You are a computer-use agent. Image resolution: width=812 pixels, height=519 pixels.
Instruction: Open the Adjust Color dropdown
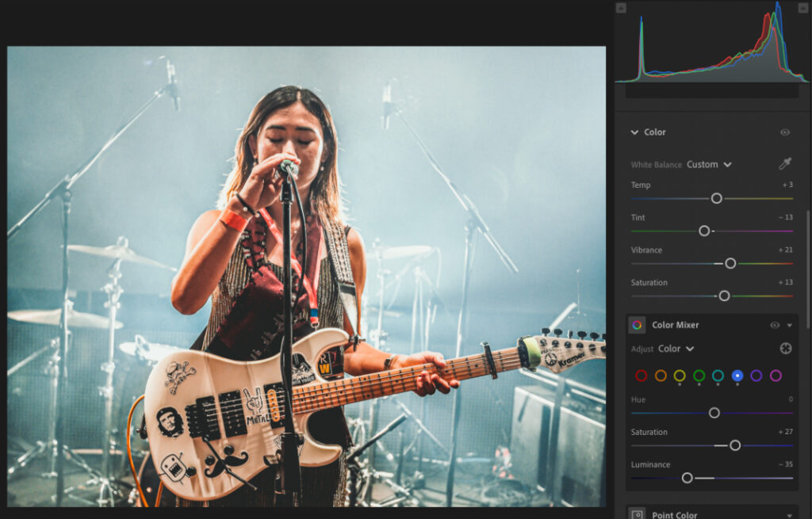[x=676, y=349]
